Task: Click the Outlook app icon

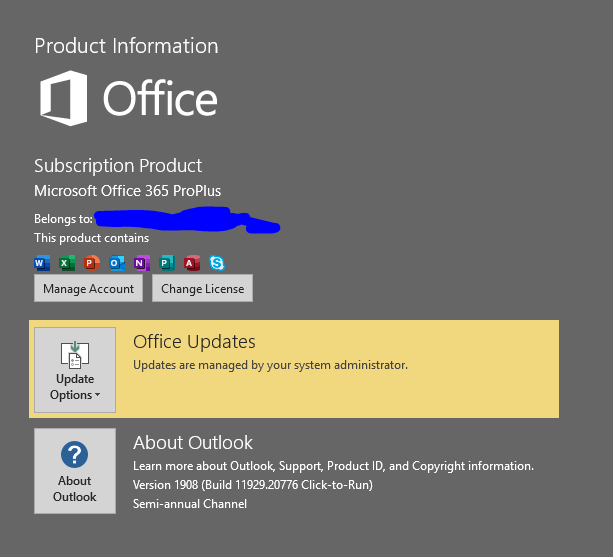Action: 117,263
